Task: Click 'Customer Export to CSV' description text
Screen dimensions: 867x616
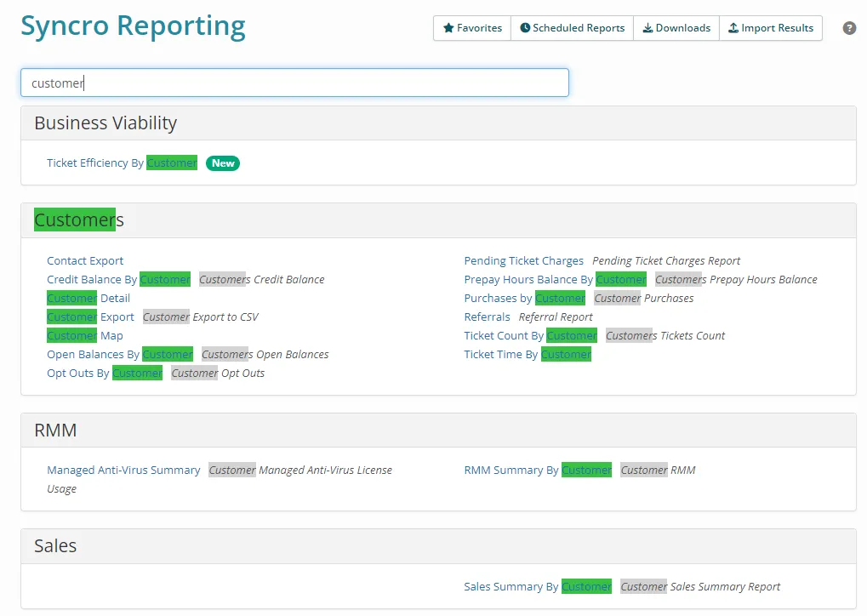Action: point(201,317)
